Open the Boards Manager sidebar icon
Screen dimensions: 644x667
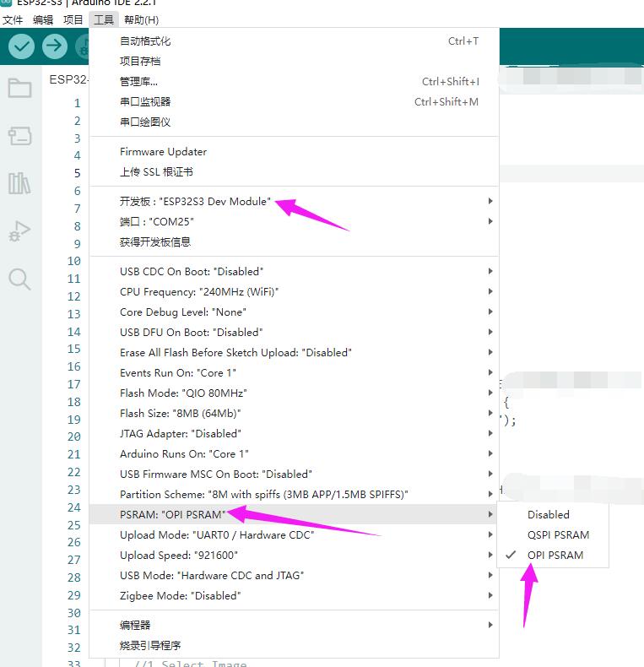(19, 135)
